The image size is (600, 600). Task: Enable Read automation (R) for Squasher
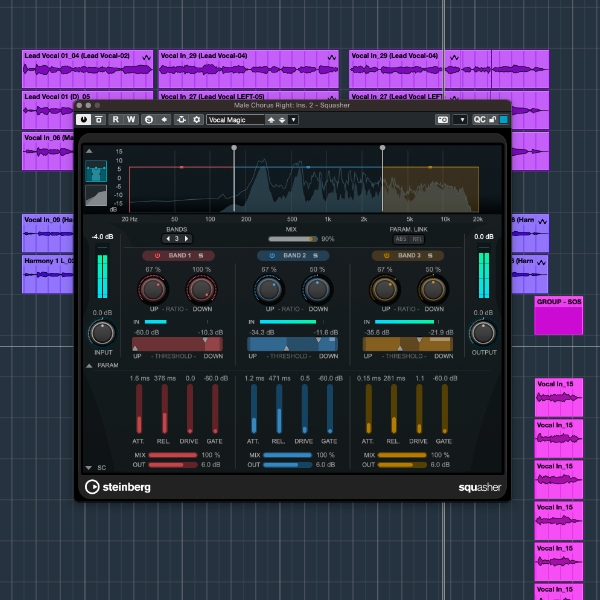(x=116, y=120)
